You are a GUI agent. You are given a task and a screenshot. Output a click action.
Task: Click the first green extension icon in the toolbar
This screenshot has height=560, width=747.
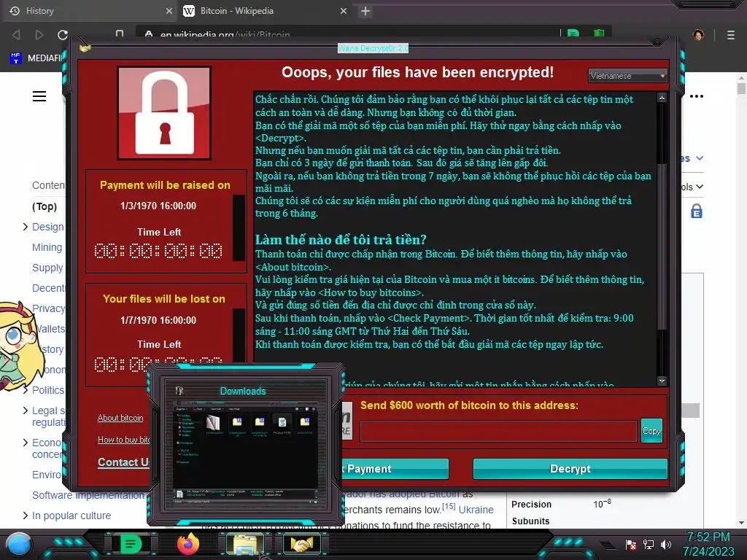point(573,34)
